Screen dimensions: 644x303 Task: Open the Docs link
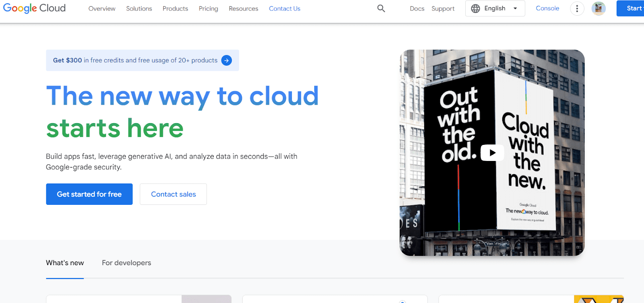coord(417,8)
